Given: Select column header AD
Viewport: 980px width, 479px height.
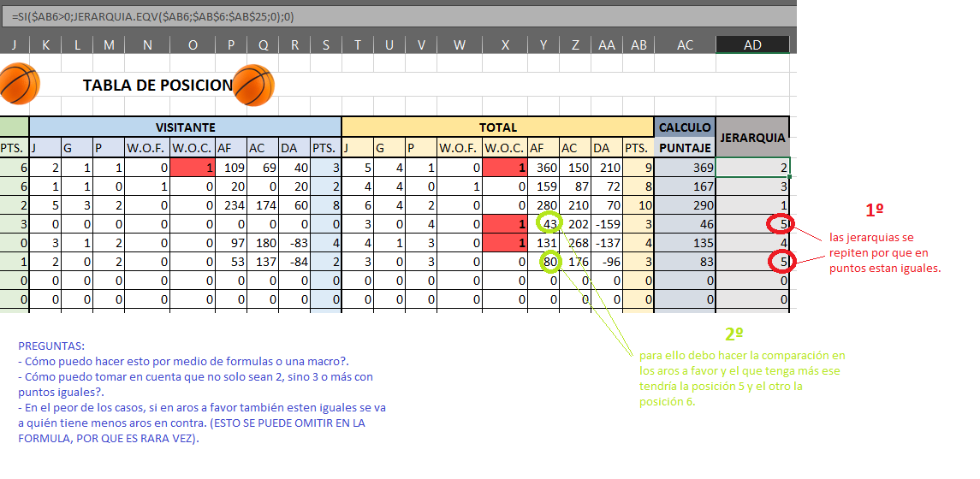Looking at the screenshot, I should point(752,45).
